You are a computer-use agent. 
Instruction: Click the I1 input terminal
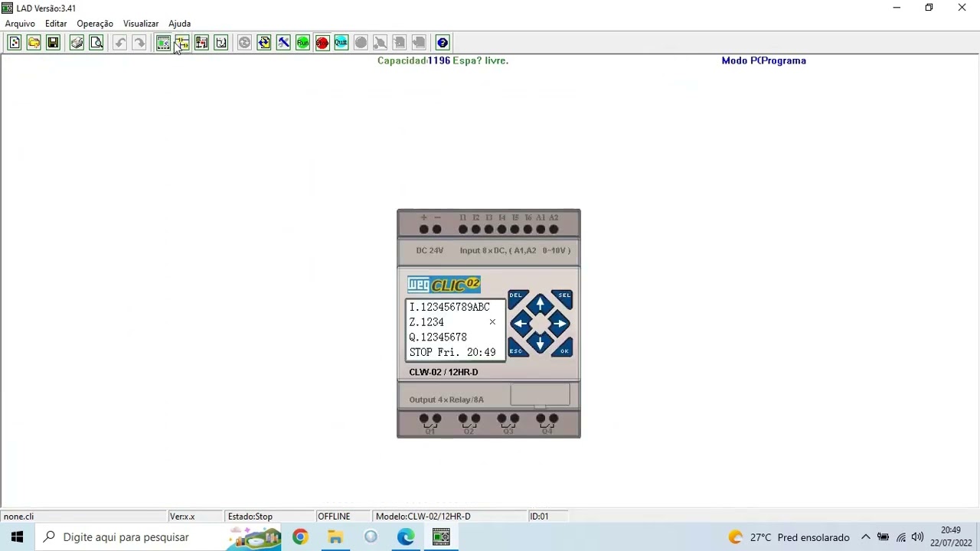coord(462,229)
